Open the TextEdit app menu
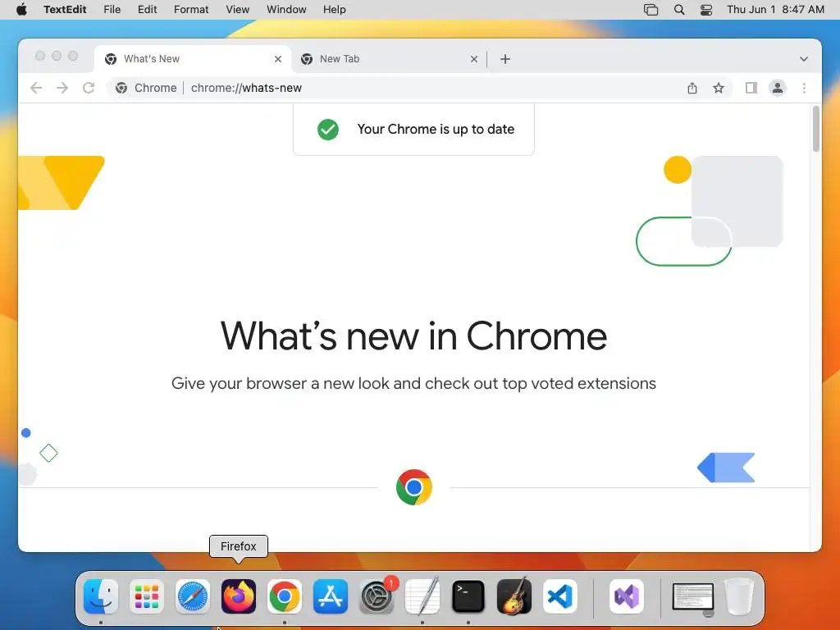The width and height of the screenshot is (840, 630). pyautogui.click(x=65, y=10)
